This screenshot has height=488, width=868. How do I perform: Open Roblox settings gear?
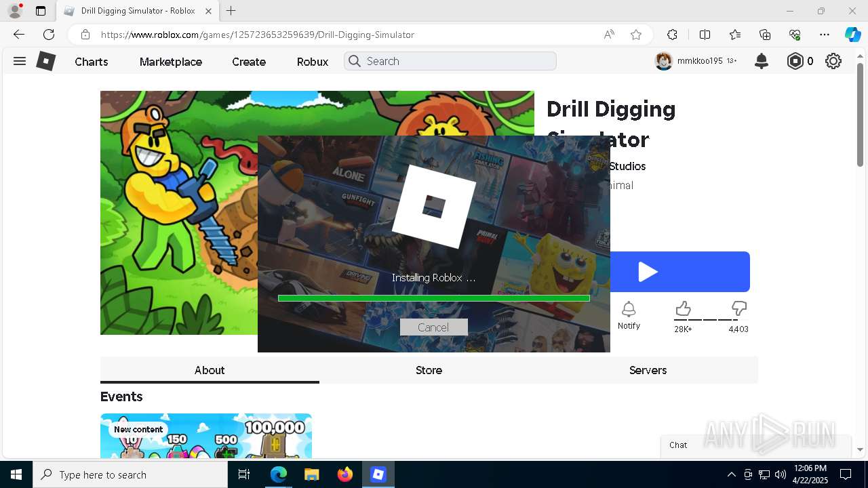pyautogui.click(x=833, y=61)
